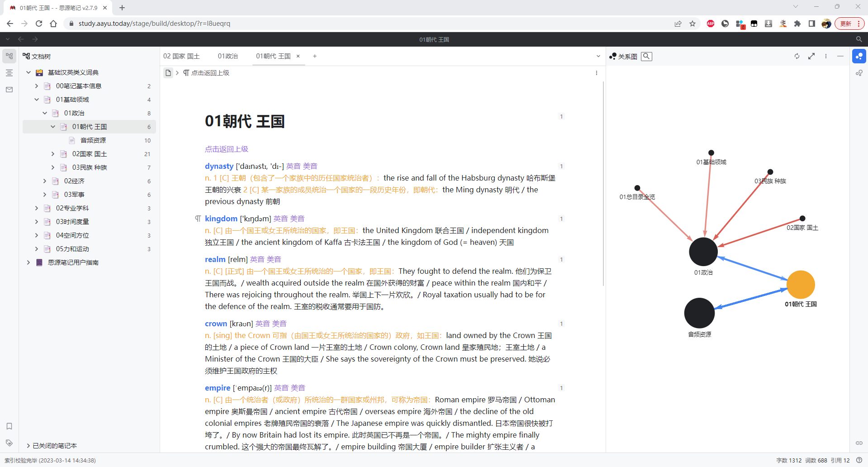Expand the 02国家 国土 tree node
This screenshot has height=467, width=868.
52,154
